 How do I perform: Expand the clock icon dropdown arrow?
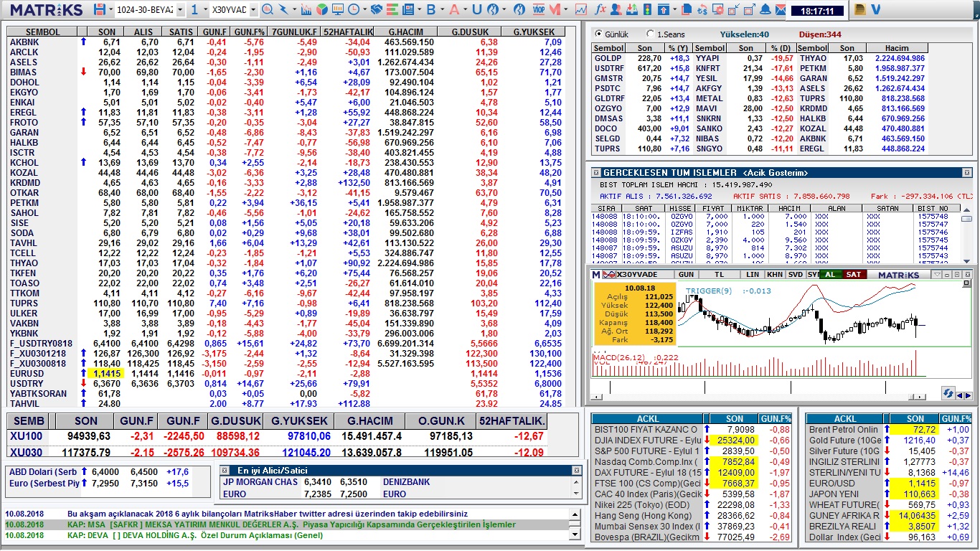coord(364,9)
